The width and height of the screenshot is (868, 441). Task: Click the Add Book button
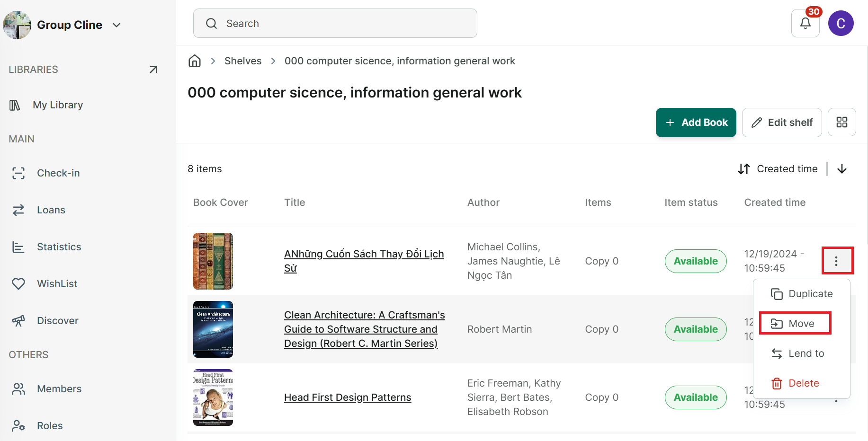pos(696,123)
